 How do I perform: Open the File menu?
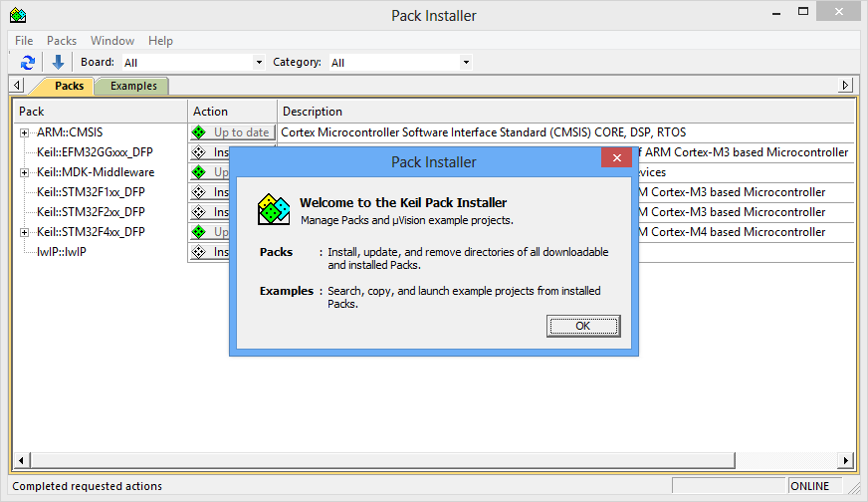pyautogui.click(x=24, y=41)
